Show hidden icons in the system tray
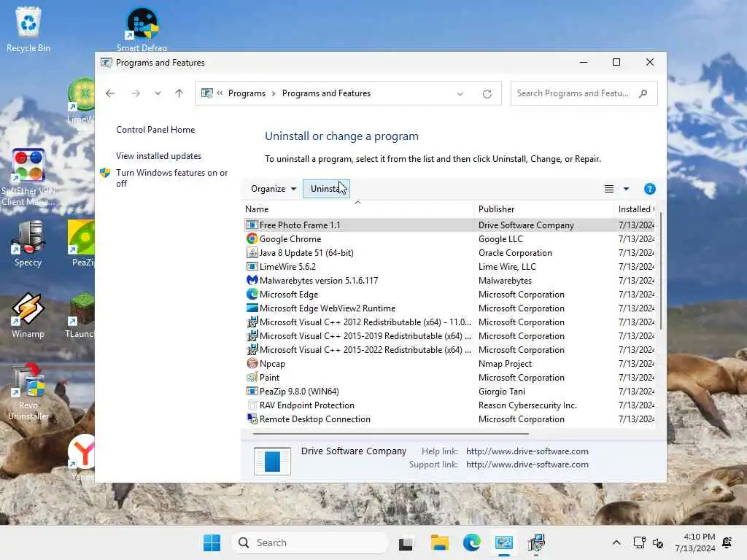This screenshot has width=747, height=560. tap(616, 542)
